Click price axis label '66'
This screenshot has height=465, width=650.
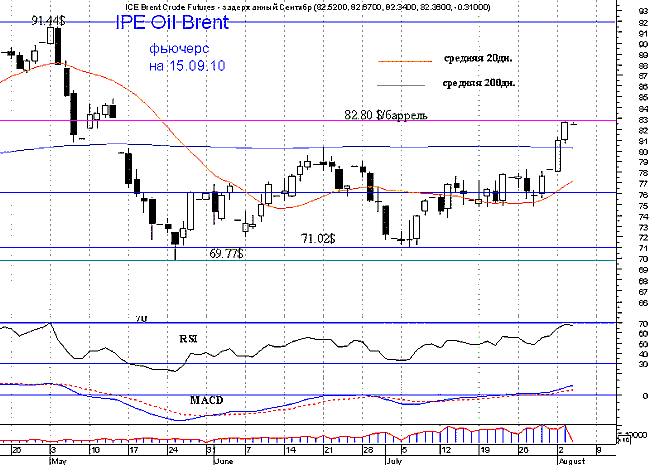643,303
